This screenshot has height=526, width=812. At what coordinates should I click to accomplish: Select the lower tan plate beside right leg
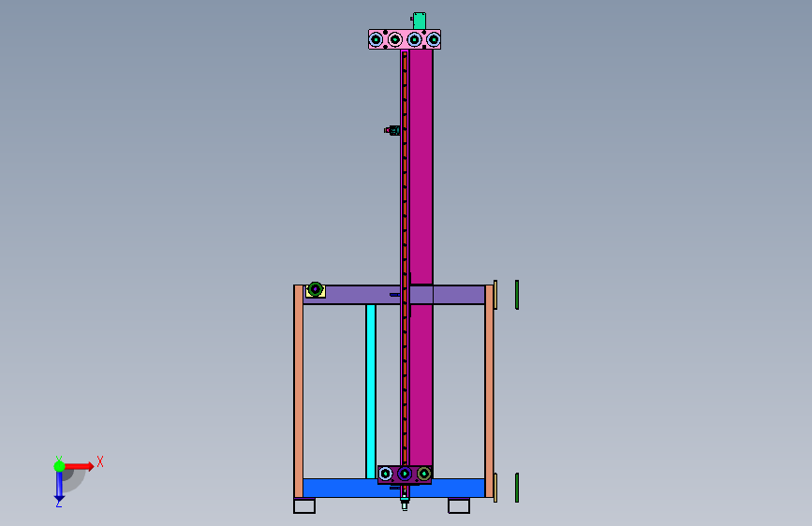pyautogui.click(x=495, y=488)
